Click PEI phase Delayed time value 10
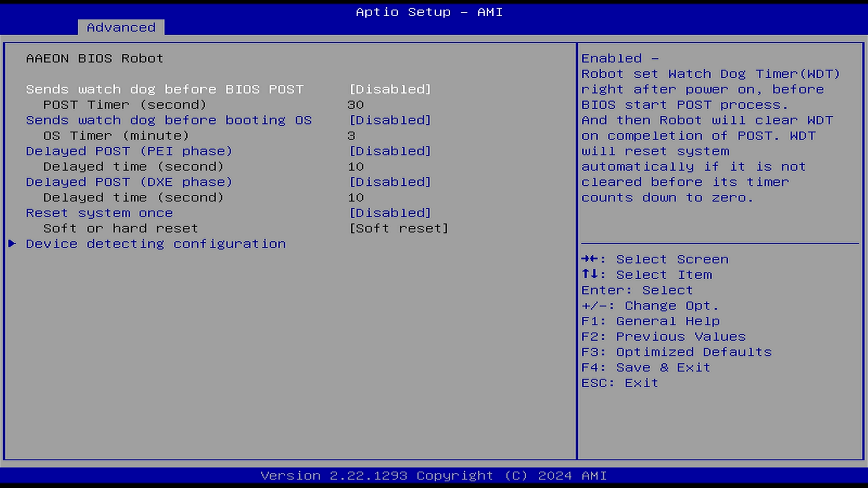The image size is (868, 488). (x=355, y=167)
